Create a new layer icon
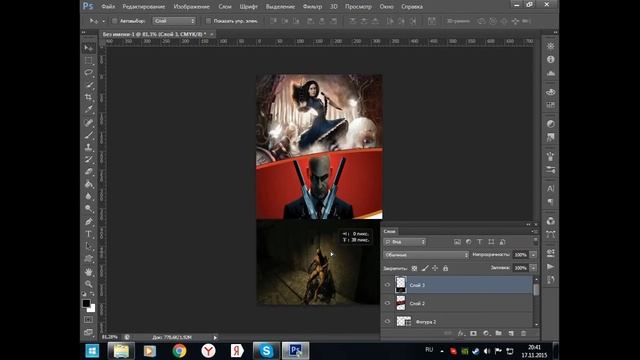 coord(511,333)
